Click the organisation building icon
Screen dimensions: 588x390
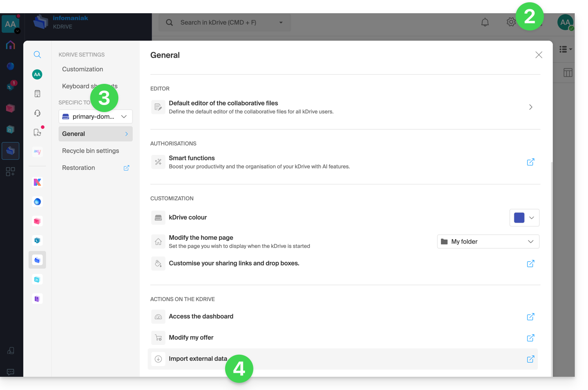[x=38, y=94]
